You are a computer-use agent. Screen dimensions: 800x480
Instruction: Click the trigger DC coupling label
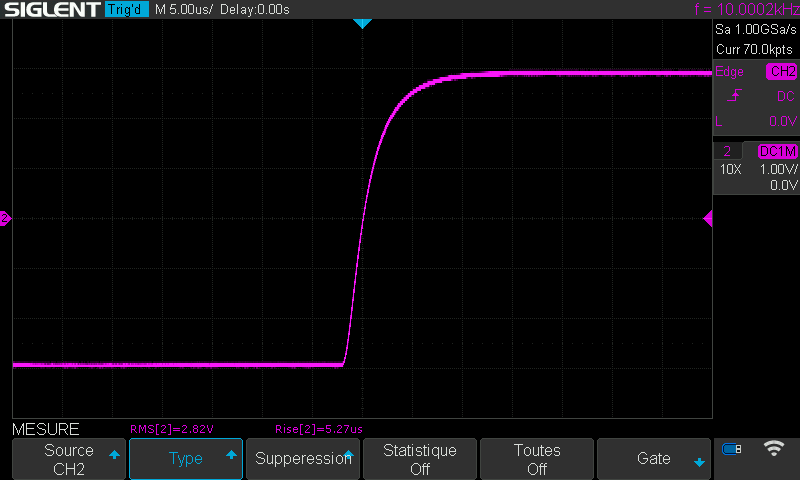[x=786, y=96]
